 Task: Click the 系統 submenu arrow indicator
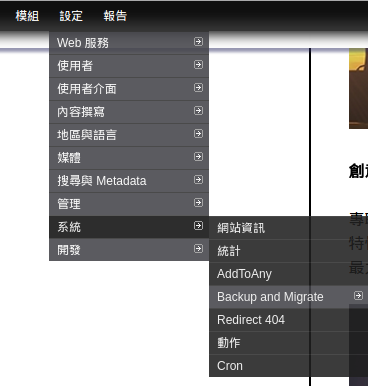pyautogui.click(x=198, y=225)
